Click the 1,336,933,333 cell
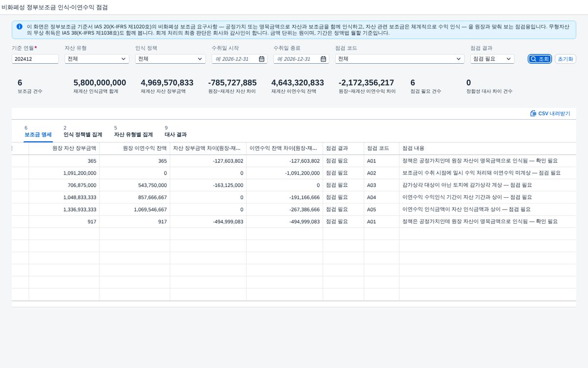Image resolution: width=588 pixels, height=368 pixels. coord(64,210)
